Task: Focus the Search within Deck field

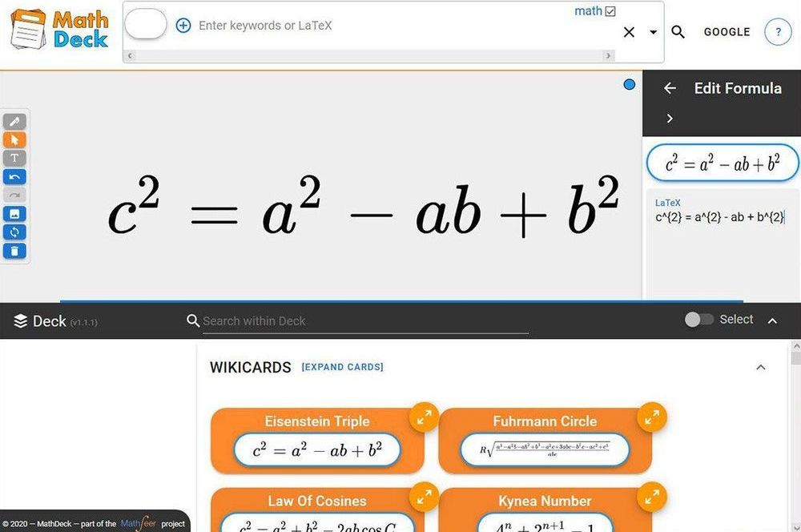Action: click(364, 320)
